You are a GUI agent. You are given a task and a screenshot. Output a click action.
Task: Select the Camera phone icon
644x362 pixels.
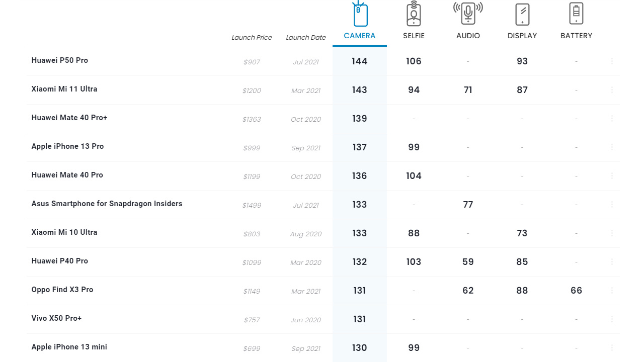360,14
